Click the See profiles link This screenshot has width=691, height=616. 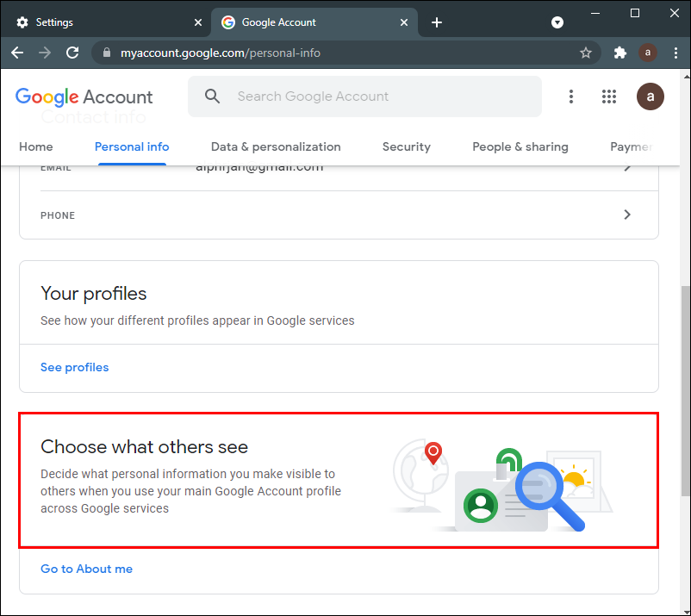75,367
